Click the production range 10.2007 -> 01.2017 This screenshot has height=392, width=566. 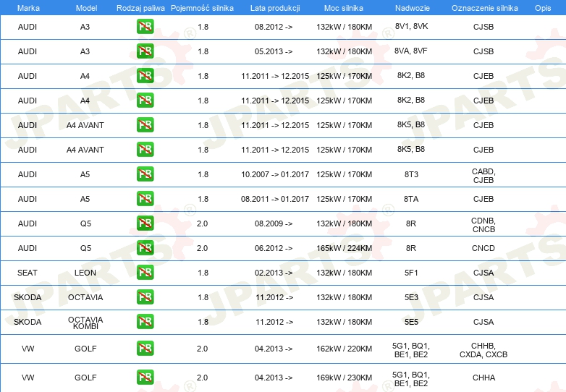tap(275, 174)
